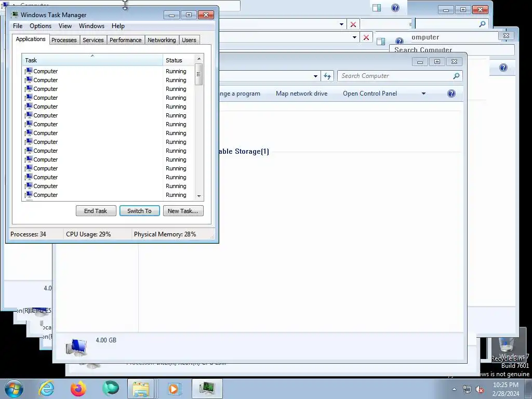
Task: Show hidden tray icons with the arrow
Action: tap(454, 389)
